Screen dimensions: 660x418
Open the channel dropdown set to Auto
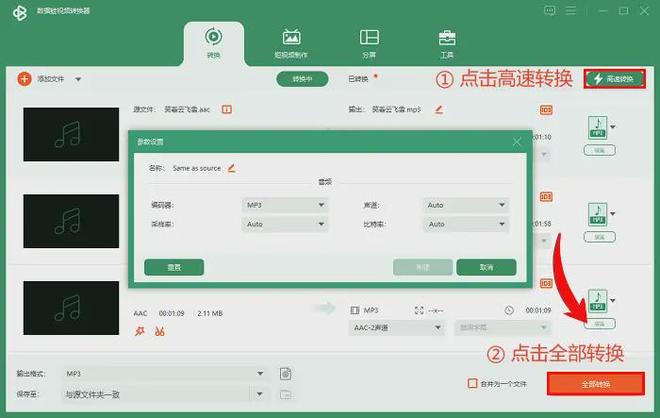tap(466, 205)
